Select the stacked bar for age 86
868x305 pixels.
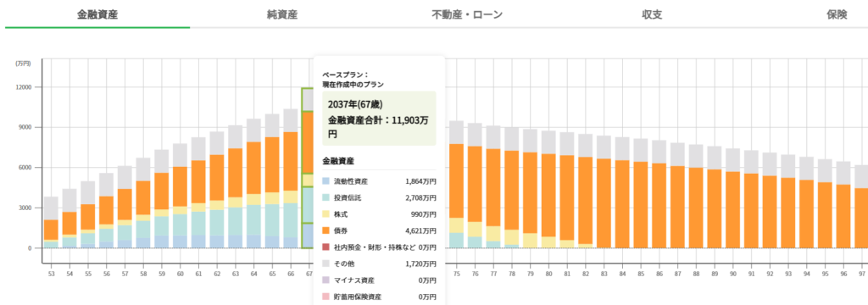659,194
